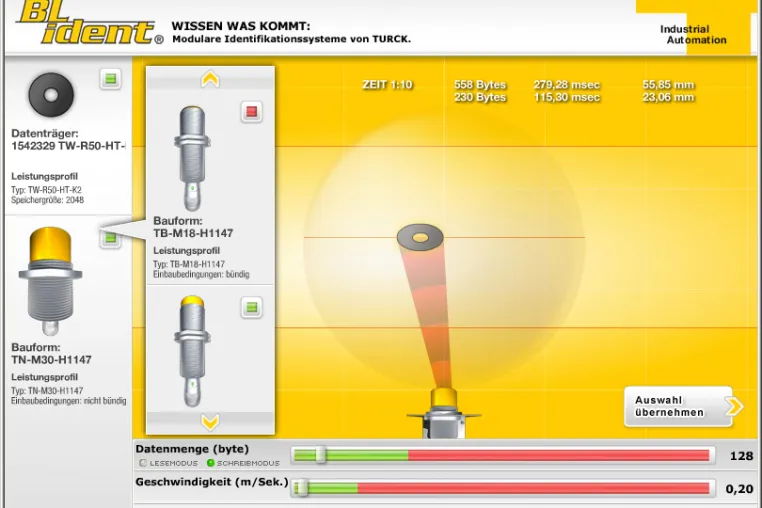Click the read head at simulation bottom

tap(443, 413)
